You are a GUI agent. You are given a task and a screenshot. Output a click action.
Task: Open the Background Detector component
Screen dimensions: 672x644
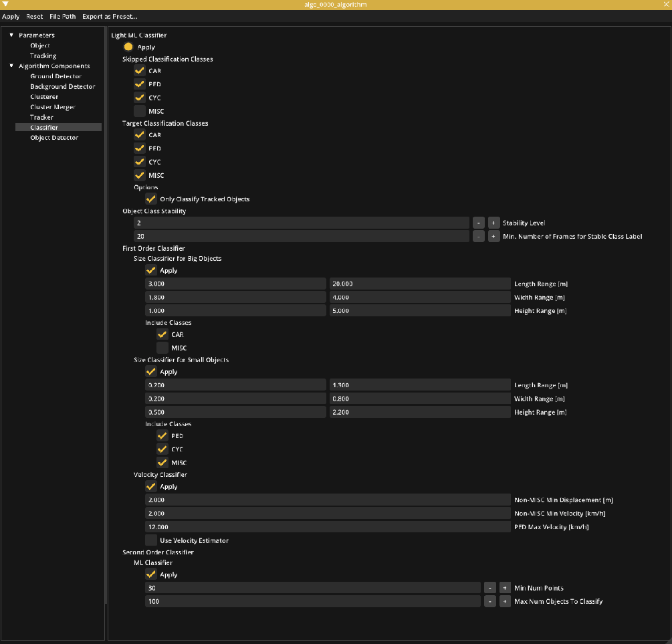click(x=63, y=87)
